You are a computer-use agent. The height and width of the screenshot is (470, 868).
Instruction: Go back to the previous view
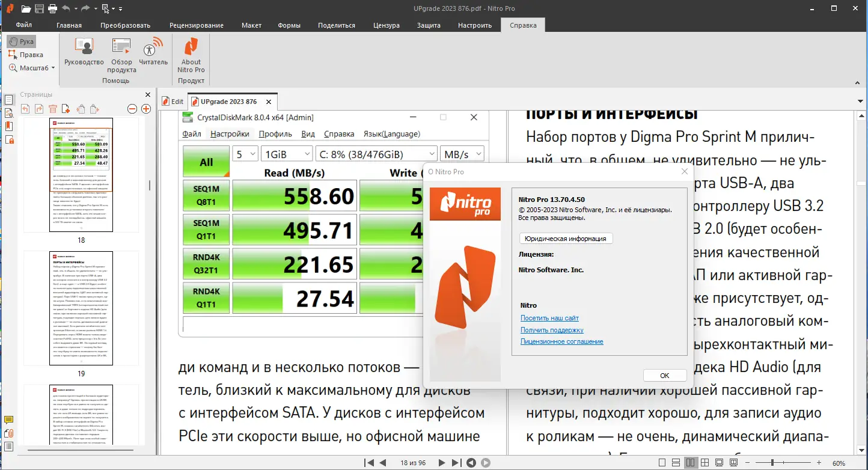point(471,463)
